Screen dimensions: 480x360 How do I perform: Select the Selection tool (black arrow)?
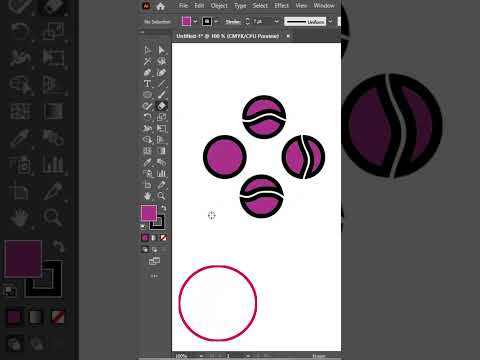click(x=148, y=50)
